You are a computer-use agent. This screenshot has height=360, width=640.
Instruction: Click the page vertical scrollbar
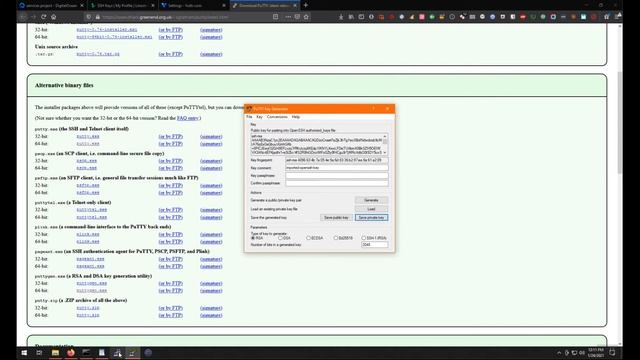click(x=620, y=122)
